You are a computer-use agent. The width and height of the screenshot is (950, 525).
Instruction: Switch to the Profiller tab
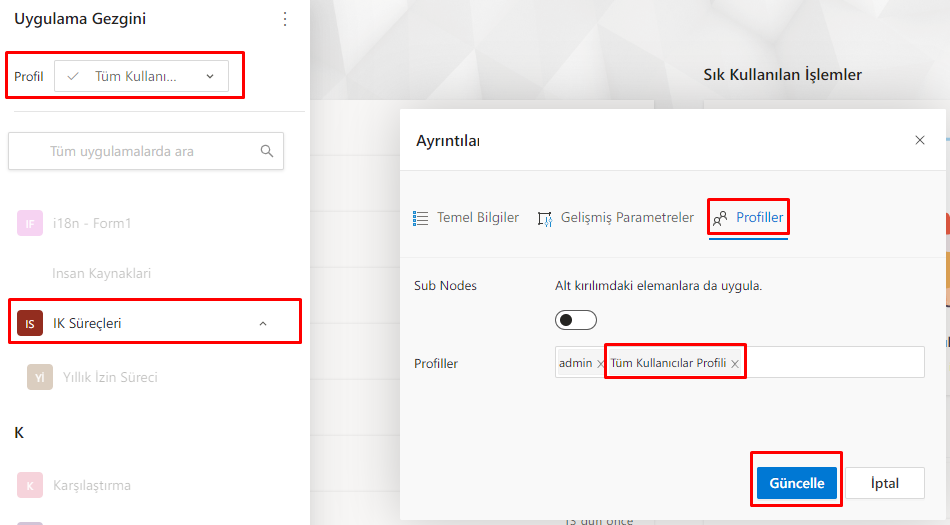point(748,218)
